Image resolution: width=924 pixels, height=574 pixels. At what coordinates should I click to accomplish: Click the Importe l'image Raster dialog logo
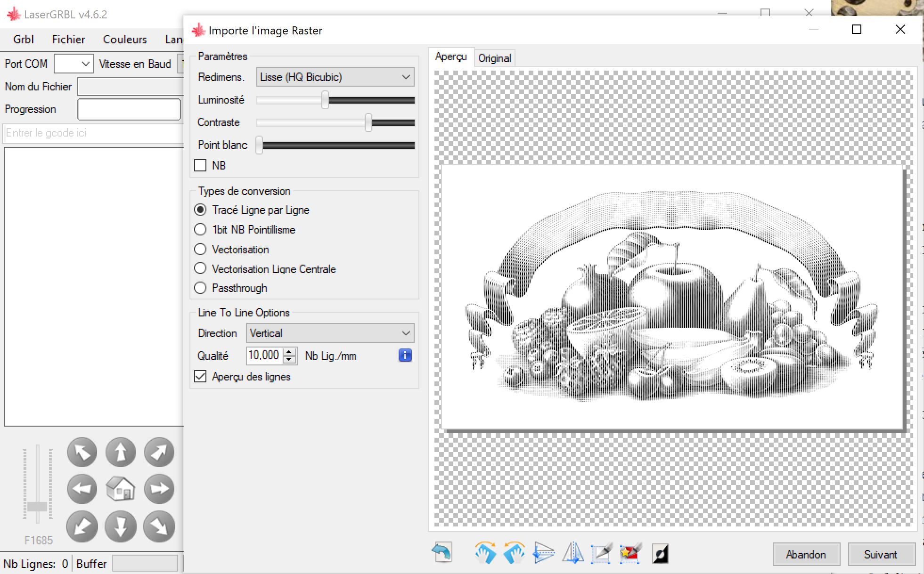tap(198, 30)
